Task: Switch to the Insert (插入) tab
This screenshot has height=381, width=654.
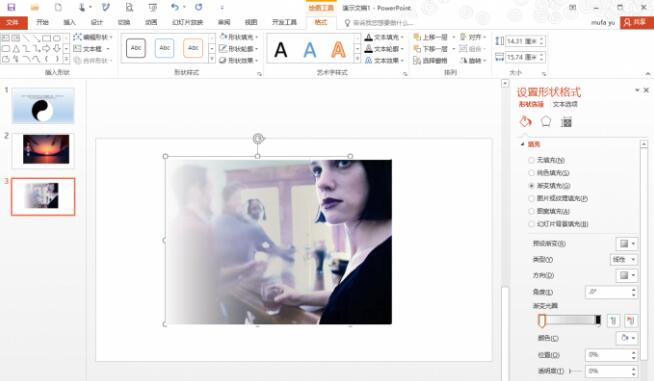Action: click(x=69, y=23)
